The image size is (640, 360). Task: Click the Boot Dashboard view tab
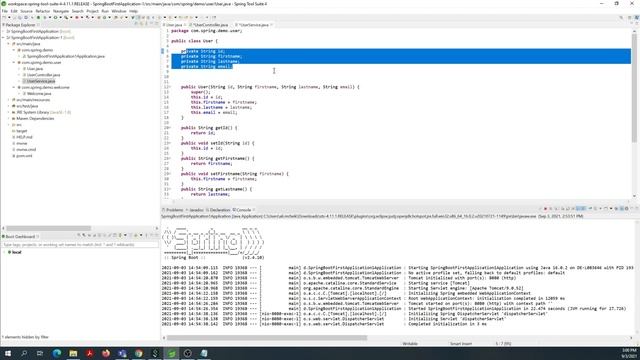click(19, 236)
